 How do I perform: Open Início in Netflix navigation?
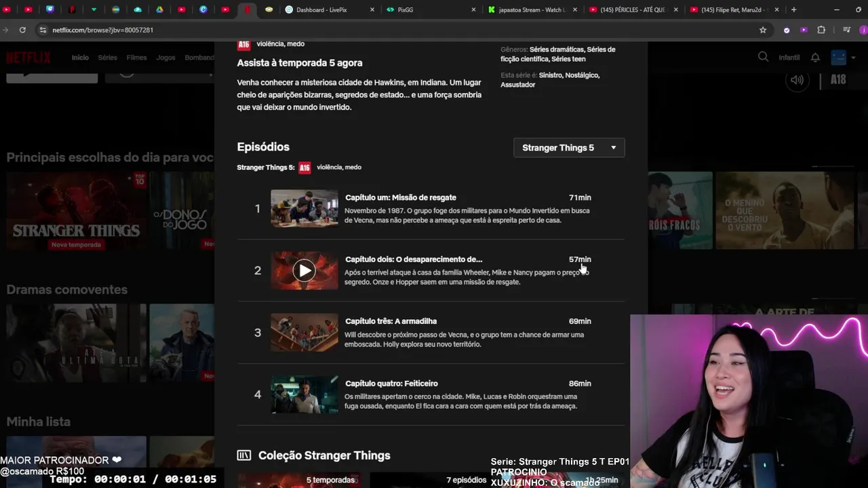click(x=80, y=58)
